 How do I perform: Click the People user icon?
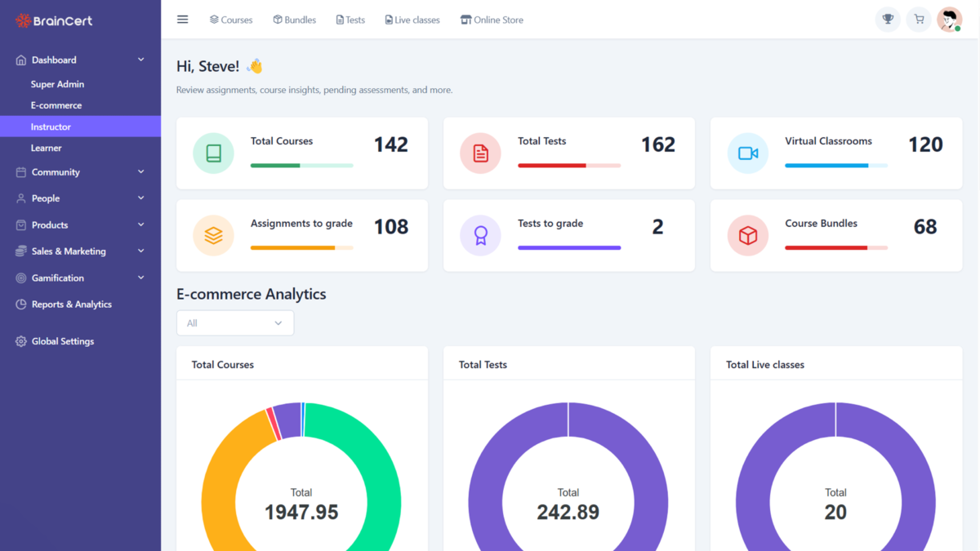coord(21,198)
